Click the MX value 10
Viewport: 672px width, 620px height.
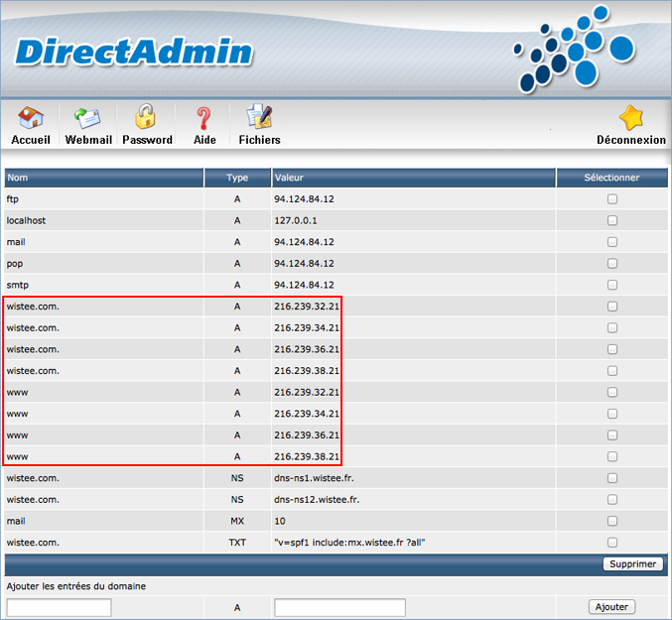tap(280, 521)
